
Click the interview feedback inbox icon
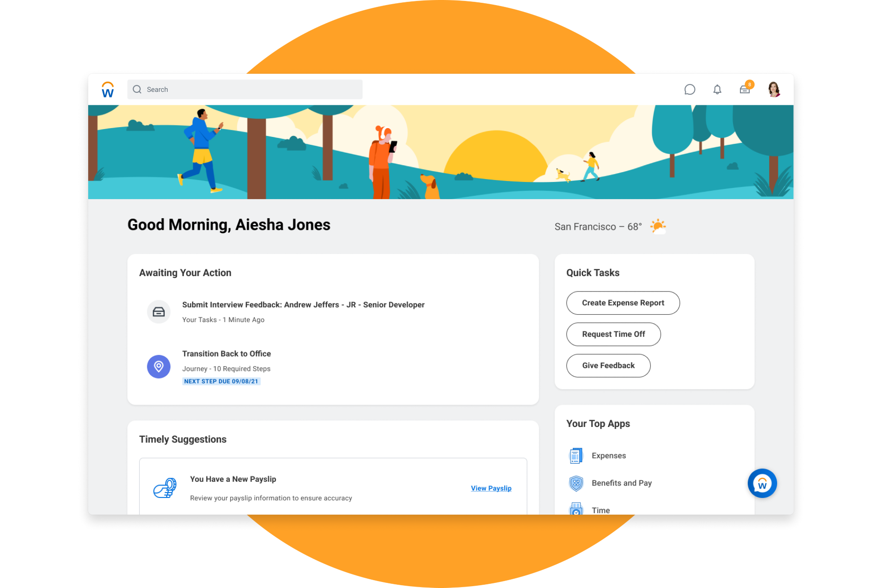point(159,312)
